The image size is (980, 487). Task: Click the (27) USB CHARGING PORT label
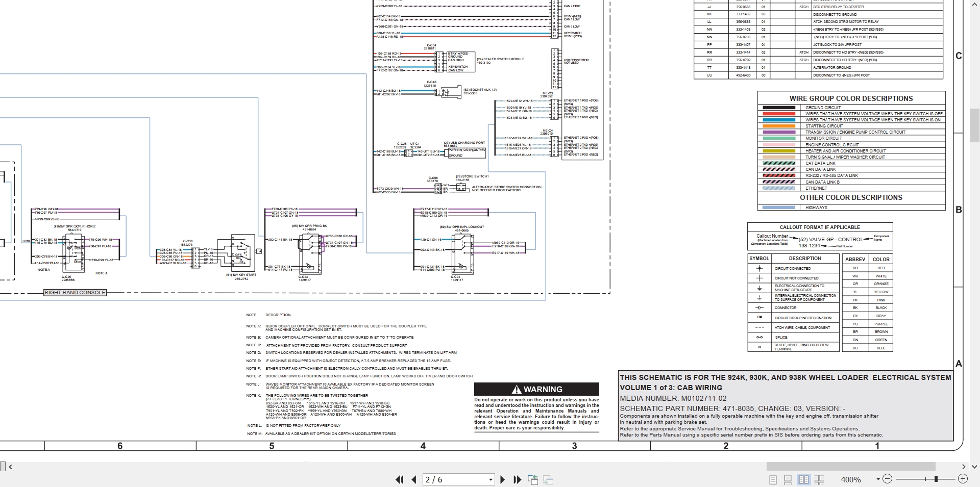click(464, 143)
